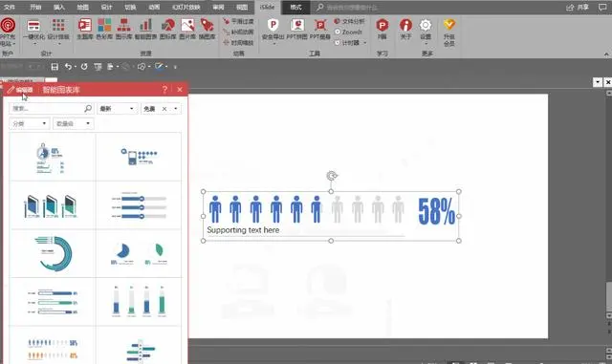
Task: Switch to the 幻灯片放映 tab
Action: [186, 7]
